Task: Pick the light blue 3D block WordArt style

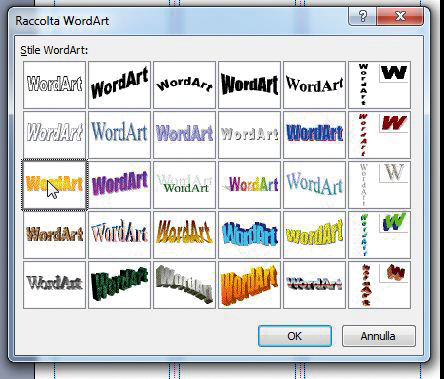Action: click(250, 235)
